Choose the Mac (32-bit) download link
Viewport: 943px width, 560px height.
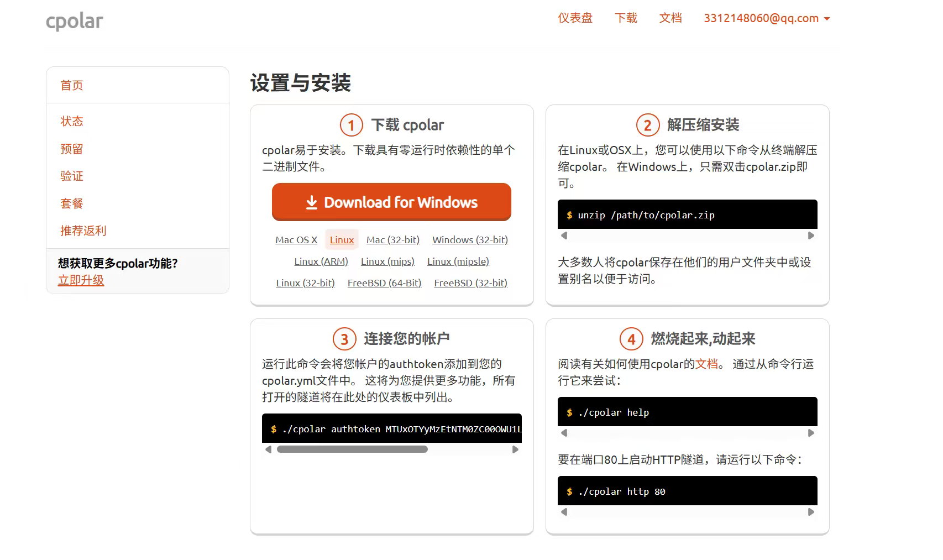pos(393,240)
